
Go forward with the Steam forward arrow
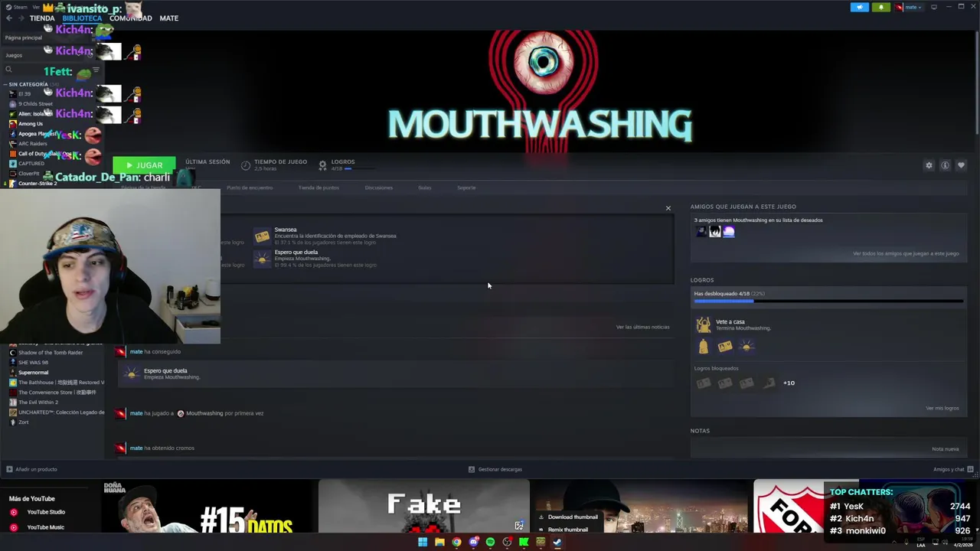20,18
